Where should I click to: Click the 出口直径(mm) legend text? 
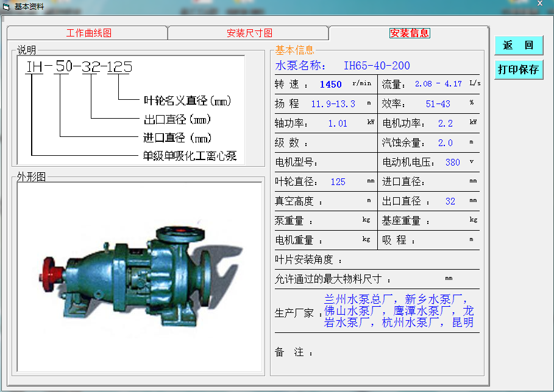(x=177, y=119)
